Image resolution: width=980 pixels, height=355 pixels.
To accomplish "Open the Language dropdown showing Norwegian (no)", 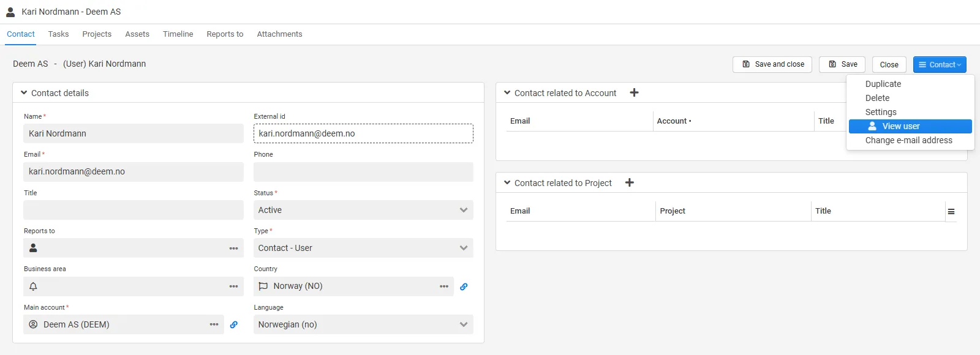I will point(363,324).
